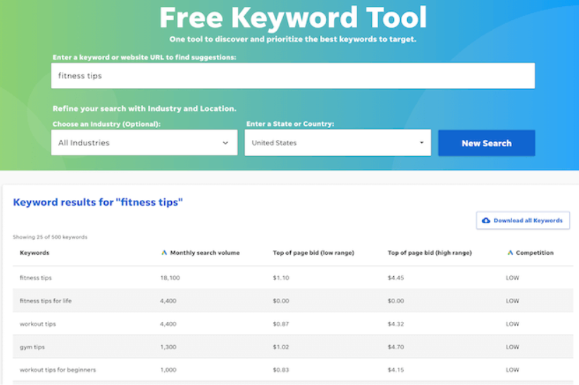This screenshot has width=579, height=385.
Task: Click the cloud download icon
Action: tap(486, 220)
